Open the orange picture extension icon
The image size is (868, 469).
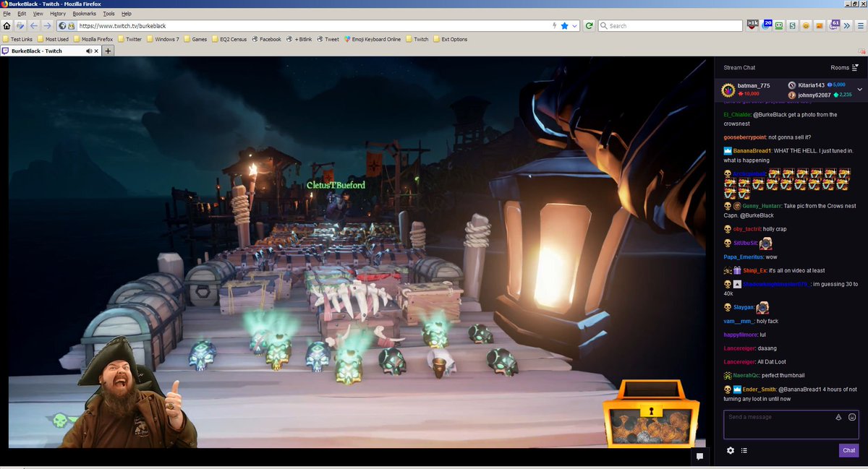point(820,26)
